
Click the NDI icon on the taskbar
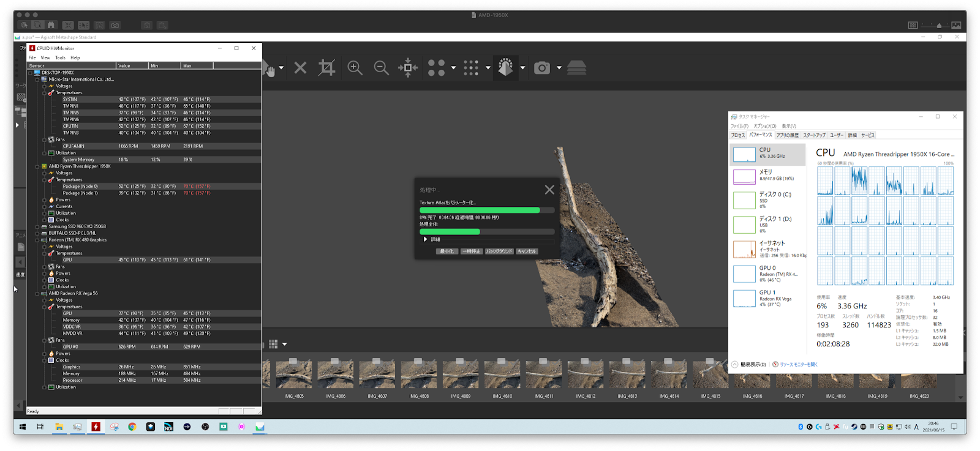[168, 427]
